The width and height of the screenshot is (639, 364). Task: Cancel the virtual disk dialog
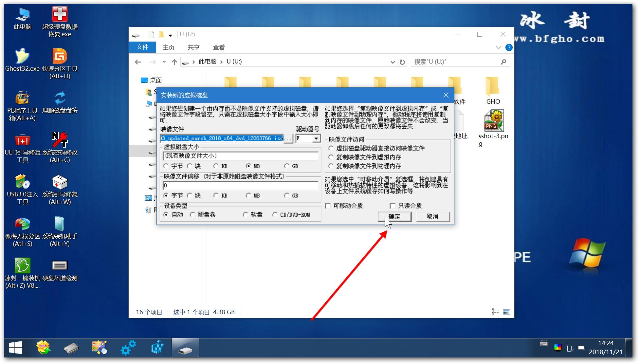coord(433,216)
